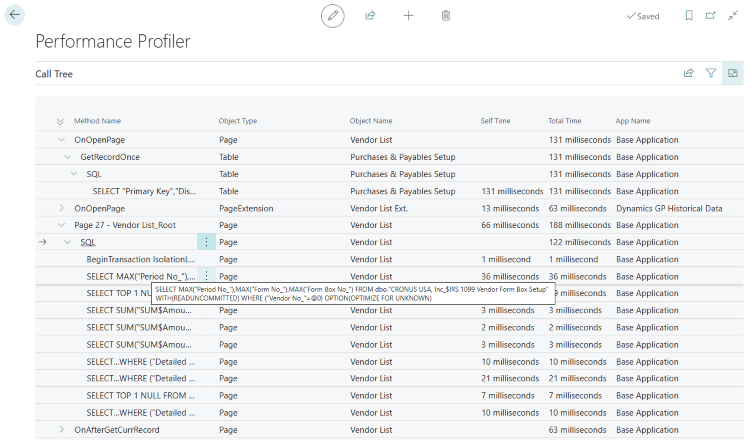This screenshot has width=752, height=440.
Task: Click the collapse page arrows icon
Action: [x=733, y=16]
